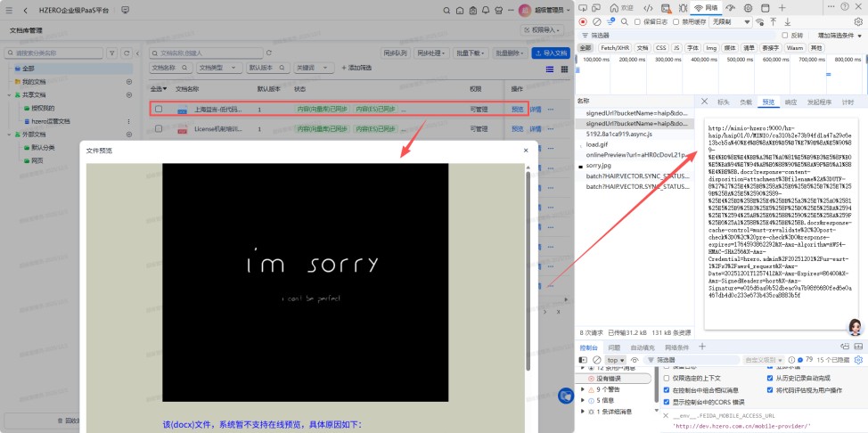Toggle the console sidebar icon
This screenshot has width=868, height=433.
583,360
